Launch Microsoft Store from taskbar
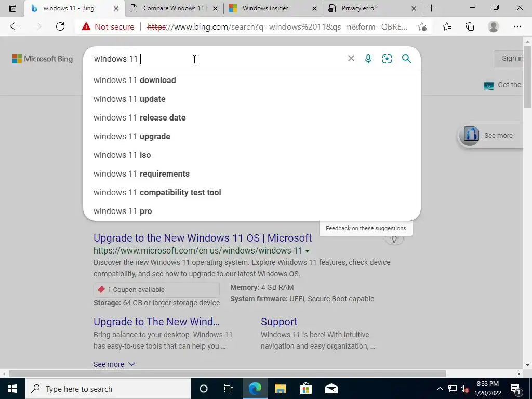Screen dimensions: 532x399 (305, 389)
